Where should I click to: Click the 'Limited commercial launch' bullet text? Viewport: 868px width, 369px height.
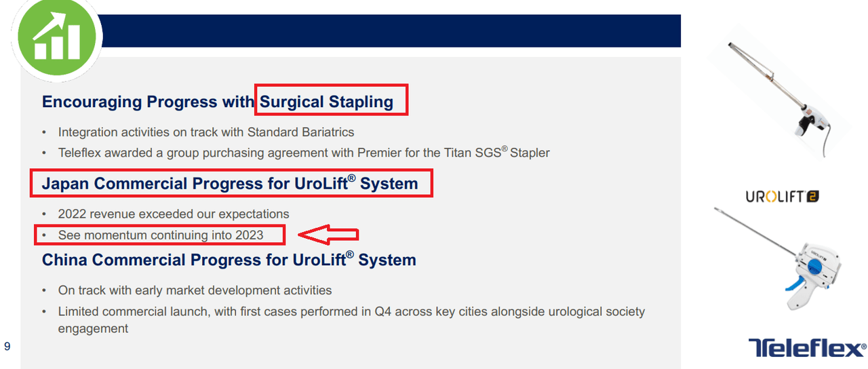coord(351,312)
